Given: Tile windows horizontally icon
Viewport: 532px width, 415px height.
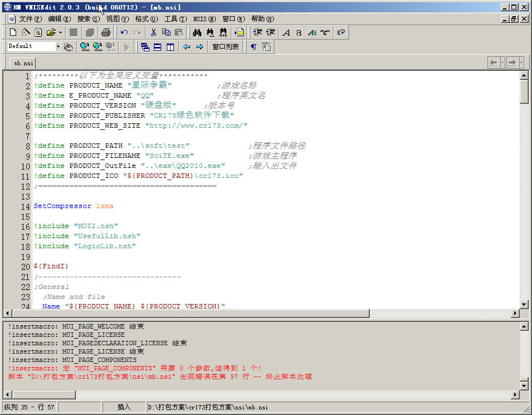Looking at the screenshot, I should [x=158, y=47].
